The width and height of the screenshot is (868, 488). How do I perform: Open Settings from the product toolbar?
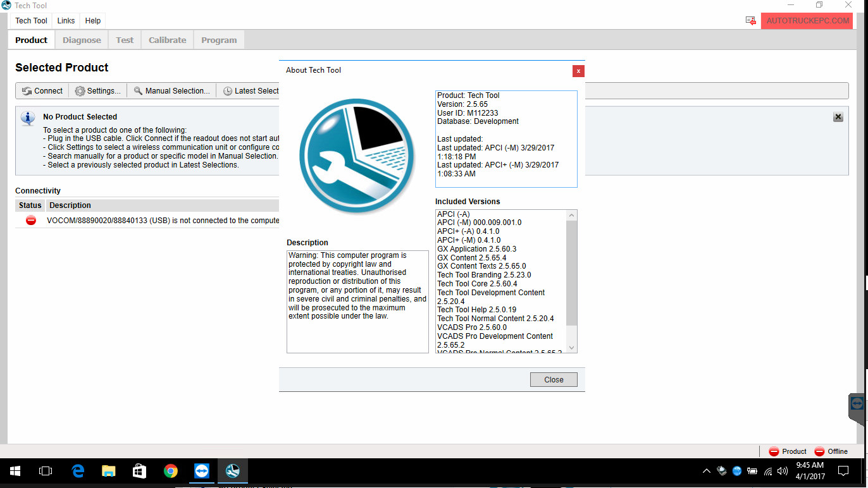pos(97,91)
